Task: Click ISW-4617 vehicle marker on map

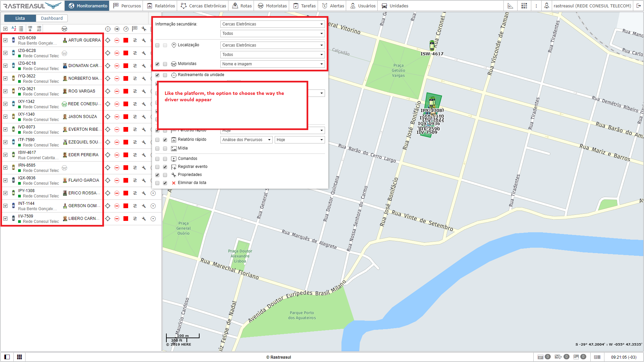Action: [432, 46]
